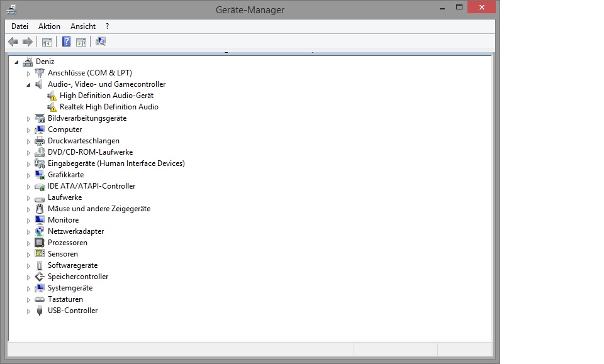
Task: Click the Sensoren icon
Action: pyautogui.click(x=39, y=253)
